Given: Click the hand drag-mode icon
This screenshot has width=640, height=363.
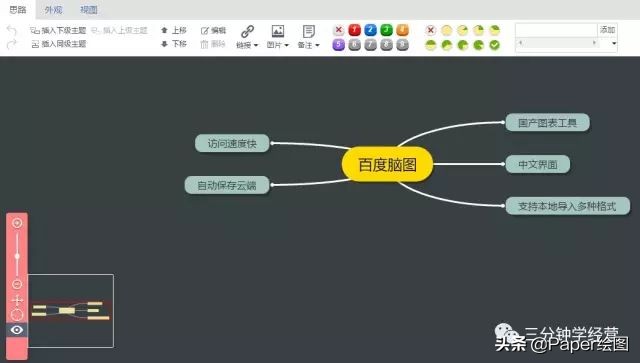Looking at the screenshot, I should click(17, 301).
